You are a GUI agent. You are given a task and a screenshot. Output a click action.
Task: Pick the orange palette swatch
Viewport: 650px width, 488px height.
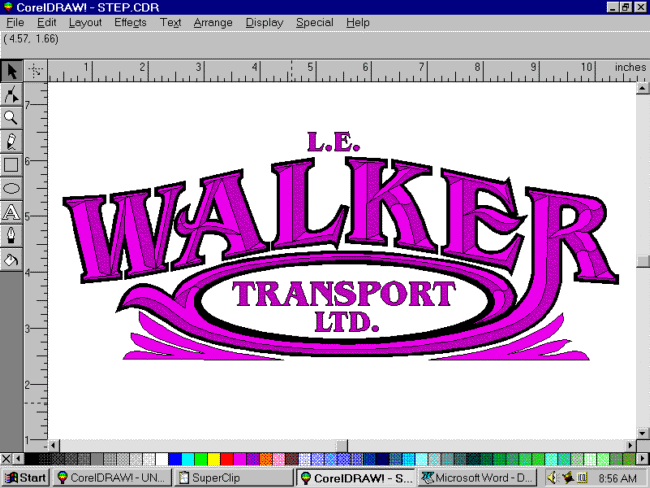(266, 459)
